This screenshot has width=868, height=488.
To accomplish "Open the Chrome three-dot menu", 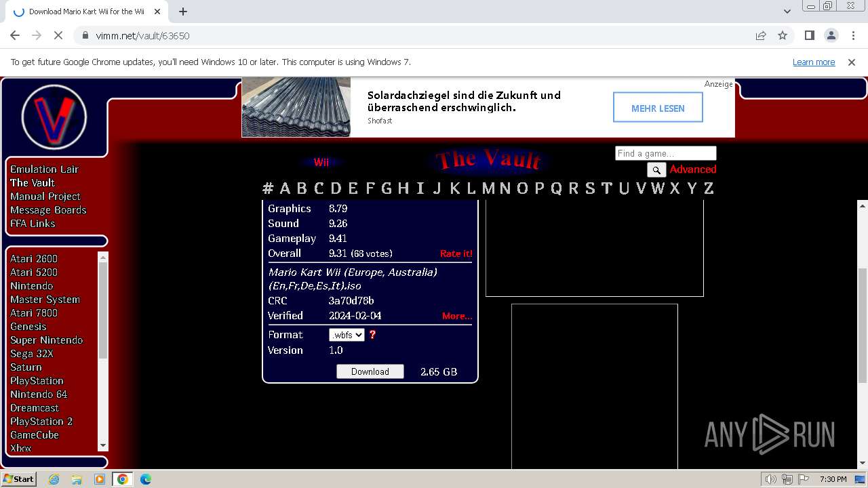I will click(852, 35).
